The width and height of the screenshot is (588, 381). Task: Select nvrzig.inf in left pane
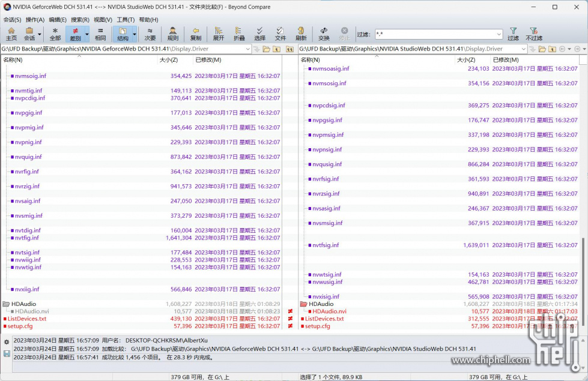[27, 186]
